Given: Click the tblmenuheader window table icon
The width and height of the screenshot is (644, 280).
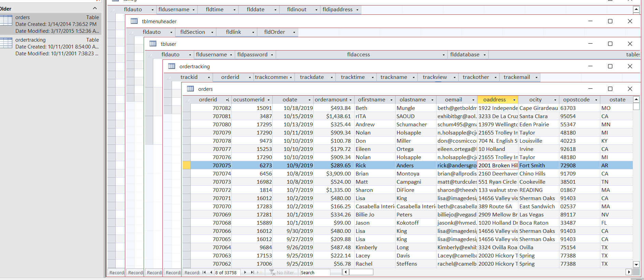Looking at the screenshot, I should click(134, 21).
